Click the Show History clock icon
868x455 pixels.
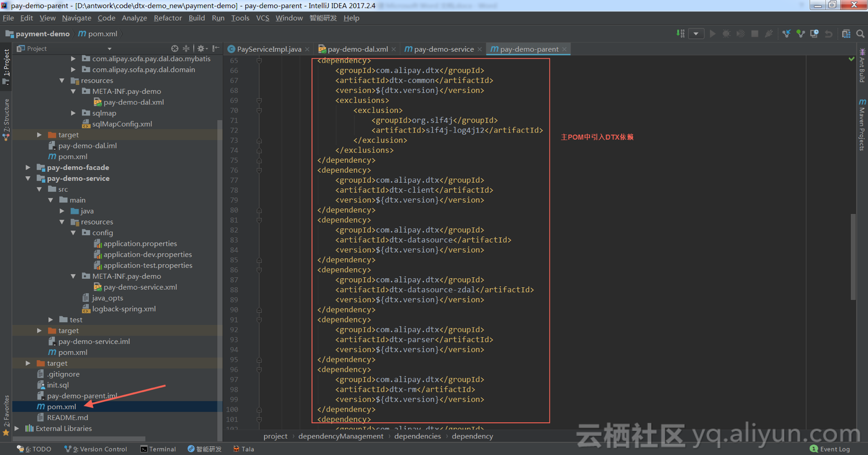814,34
